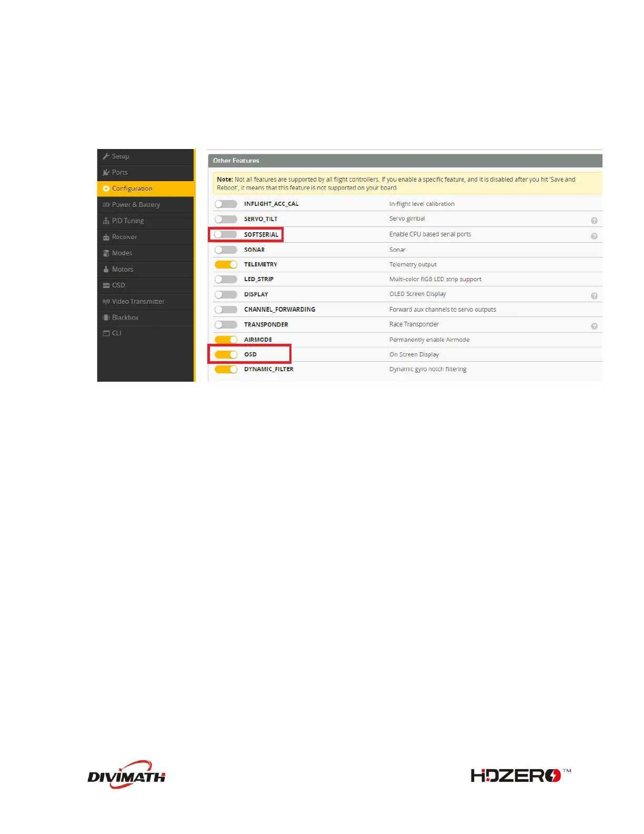This screenshot has height=834, width=644.
Task: Enable the SERVO_TILT toggle
Action: pos(226,219)
